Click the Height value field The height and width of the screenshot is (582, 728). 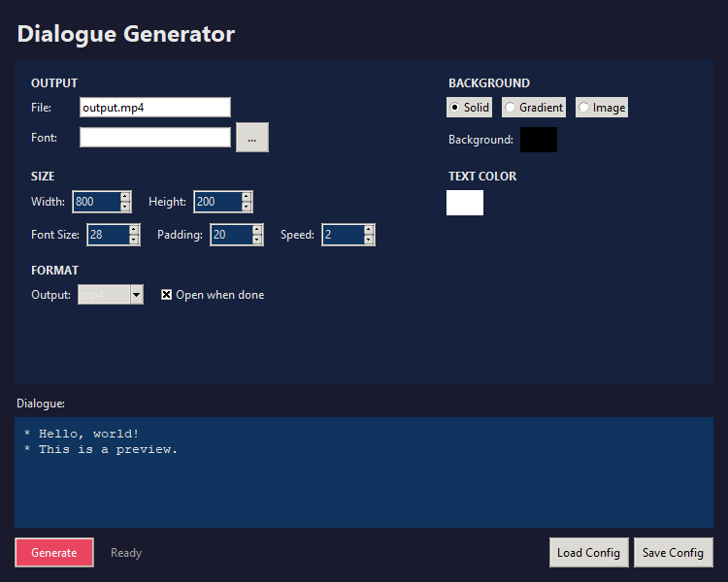(217, 202)
